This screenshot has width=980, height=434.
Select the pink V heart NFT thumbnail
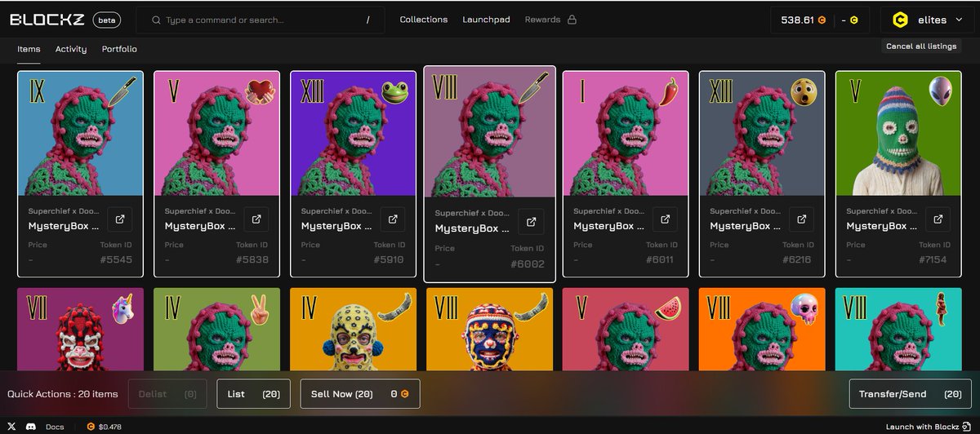217,134
